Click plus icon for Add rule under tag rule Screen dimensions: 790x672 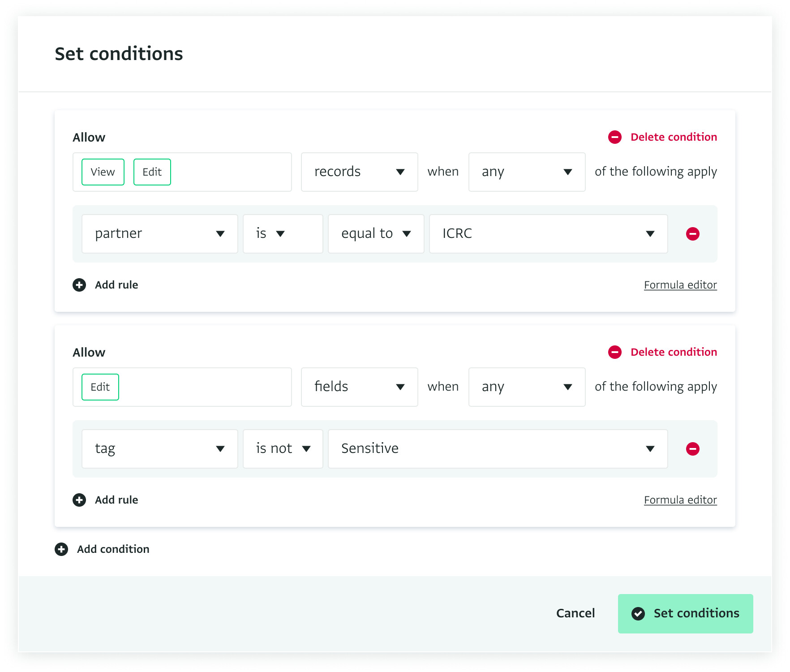coord(79,500)
